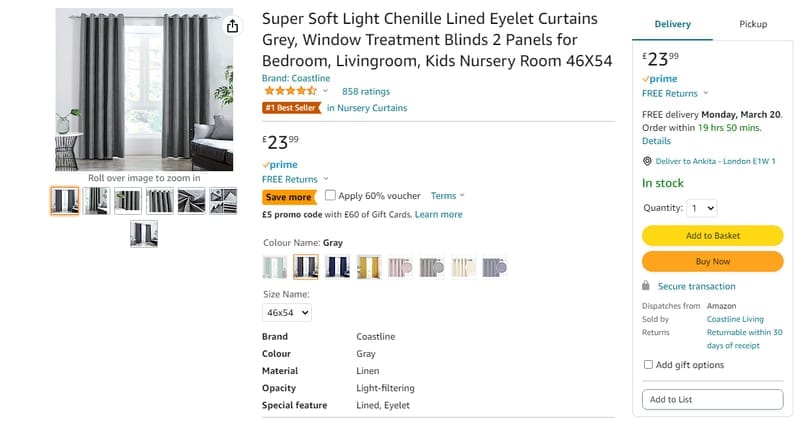Click the location pin delivery icon

click(x=647, y=161)
